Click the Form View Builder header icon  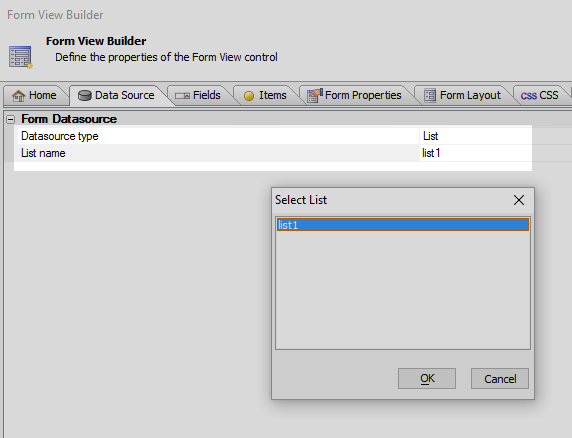click(x=21, y=57)
